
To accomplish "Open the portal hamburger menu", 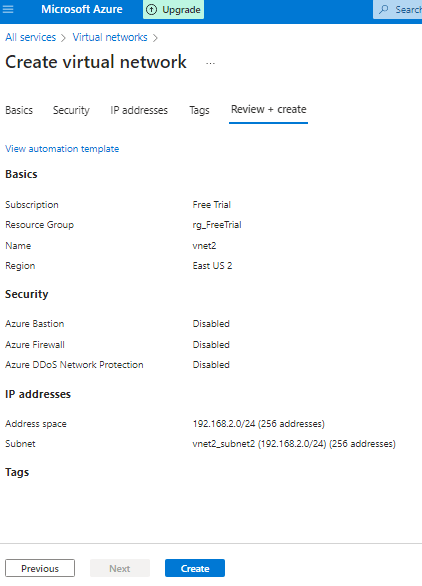I will (8, 9).
